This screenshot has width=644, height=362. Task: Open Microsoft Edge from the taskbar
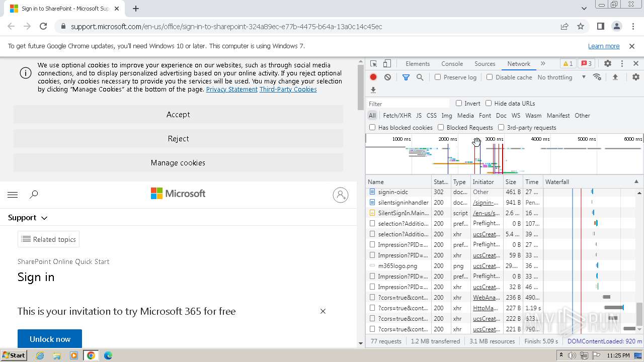108,355
